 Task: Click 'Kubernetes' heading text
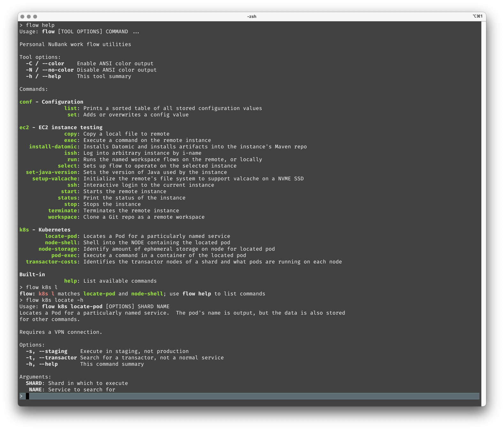pos(55,230)
